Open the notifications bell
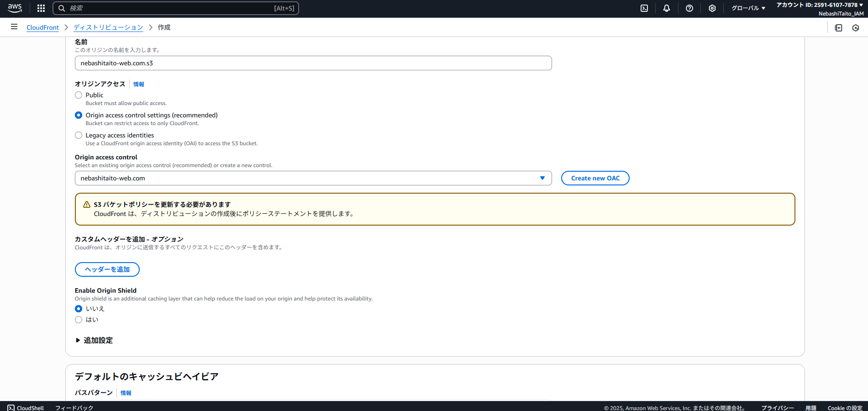This screenshot has width=868, height=411. (667, 8)
